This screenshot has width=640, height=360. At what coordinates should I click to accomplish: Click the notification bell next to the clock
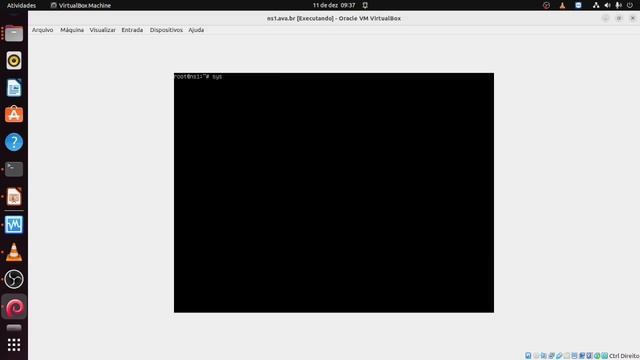pos(365,5)
